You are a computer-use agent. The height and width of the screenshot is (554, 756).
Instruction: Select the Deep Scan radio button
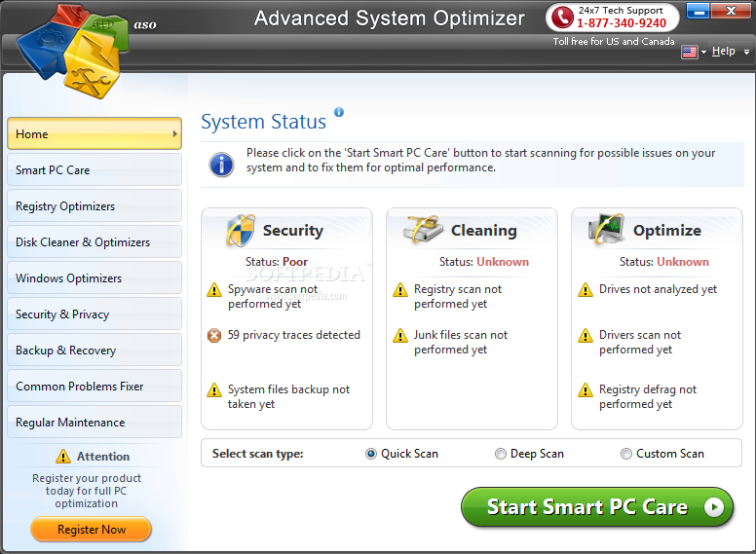tap(501, 454)
